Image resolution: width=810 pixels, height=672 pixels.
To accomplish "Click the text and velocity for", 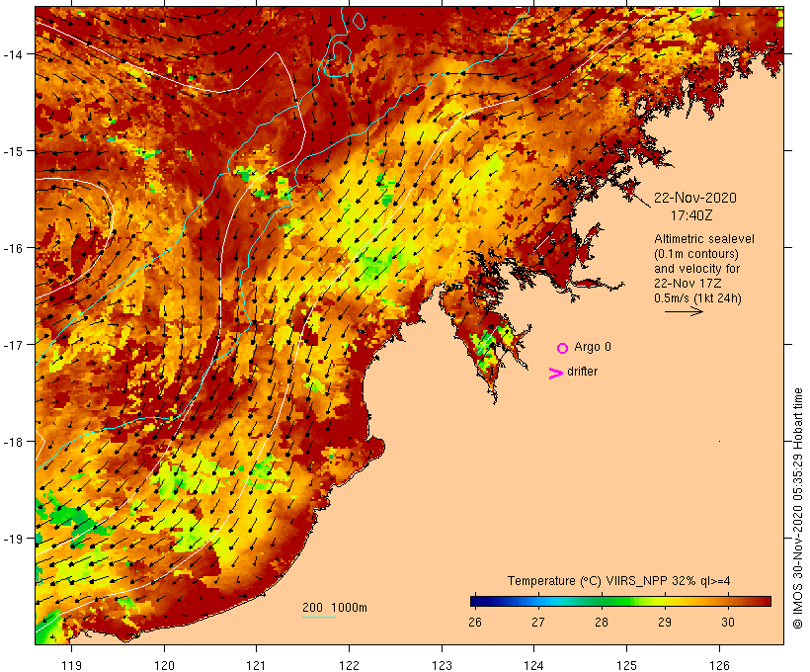I will [696, 268].
